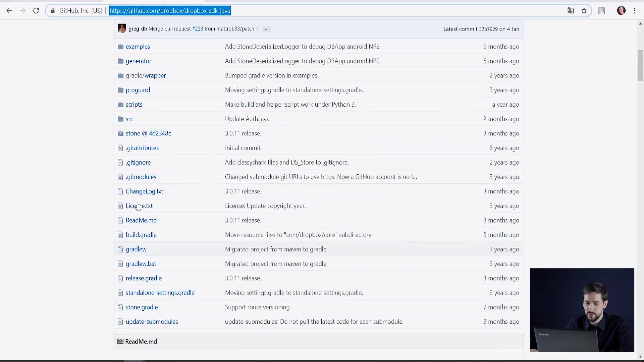Image resolution: width=644 pixels, height=362 pixels.
Task: Click greg-db author name
Action: pyautogui.click(x=138, y=29)
